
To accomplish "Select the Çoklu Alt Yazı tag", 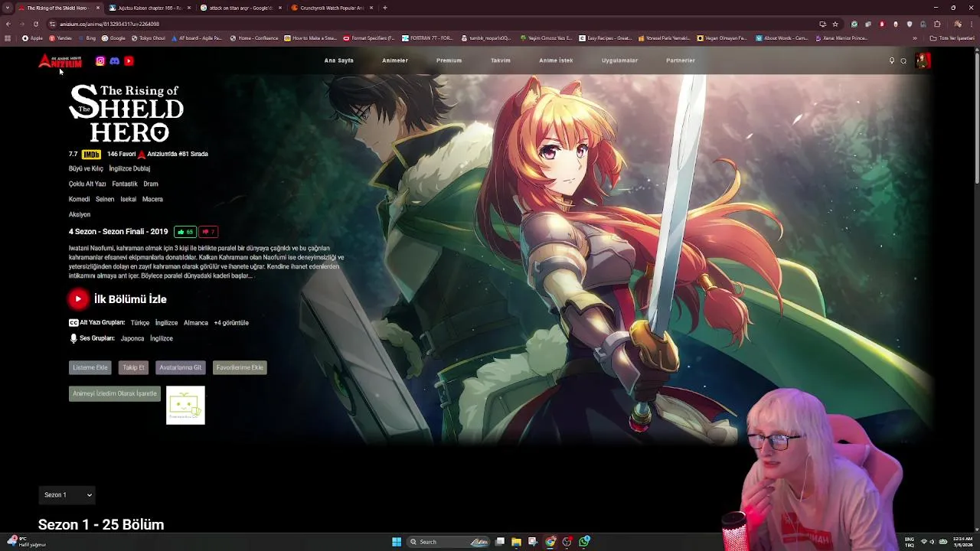I will coord(87,184).
